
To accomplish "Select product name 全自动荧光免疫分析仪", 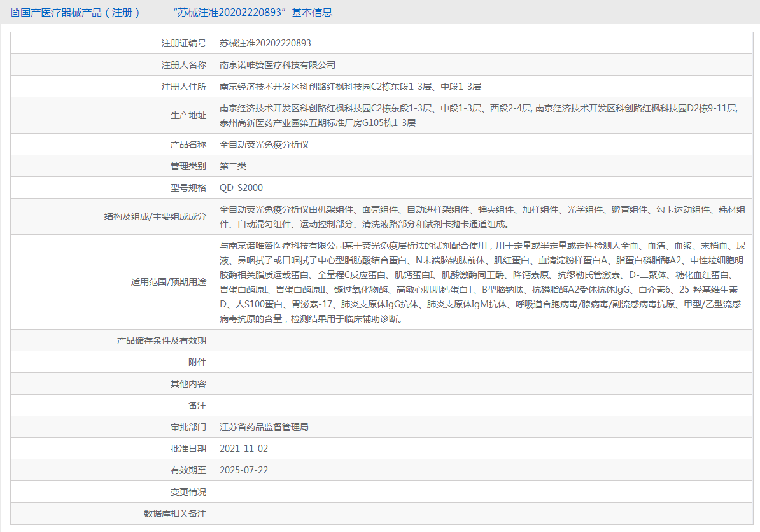I will point(264,144).
